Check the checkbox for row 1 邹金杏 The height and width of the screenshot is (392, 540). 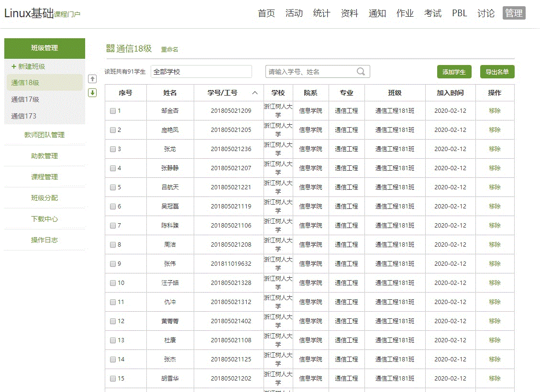(x=113, y=111)
